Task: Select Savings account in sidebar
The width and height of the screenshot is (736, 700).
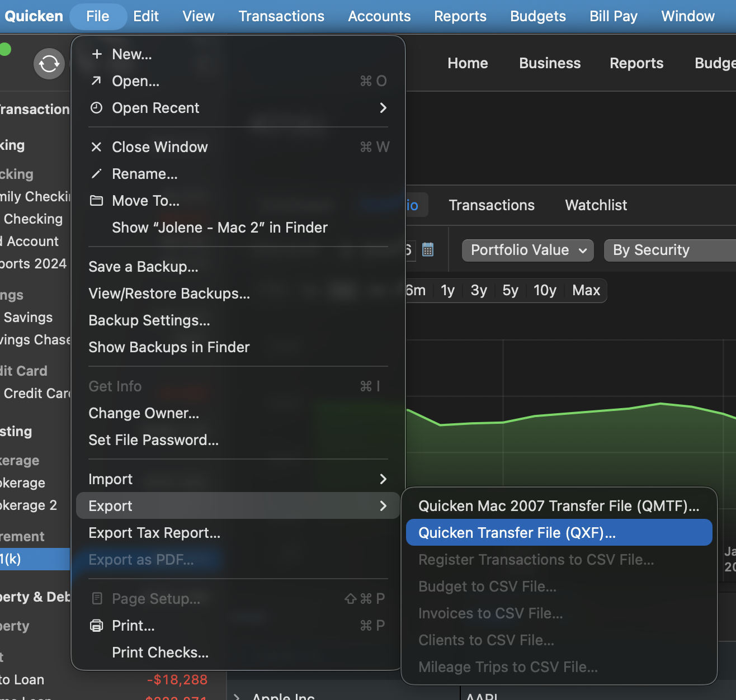Action: pos(35,318)
